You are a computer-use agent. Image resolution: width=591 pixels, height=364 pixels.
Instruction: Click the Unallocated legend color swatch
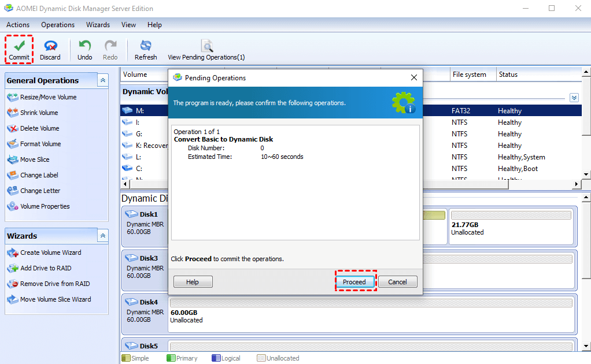click(x=261, y=358)
